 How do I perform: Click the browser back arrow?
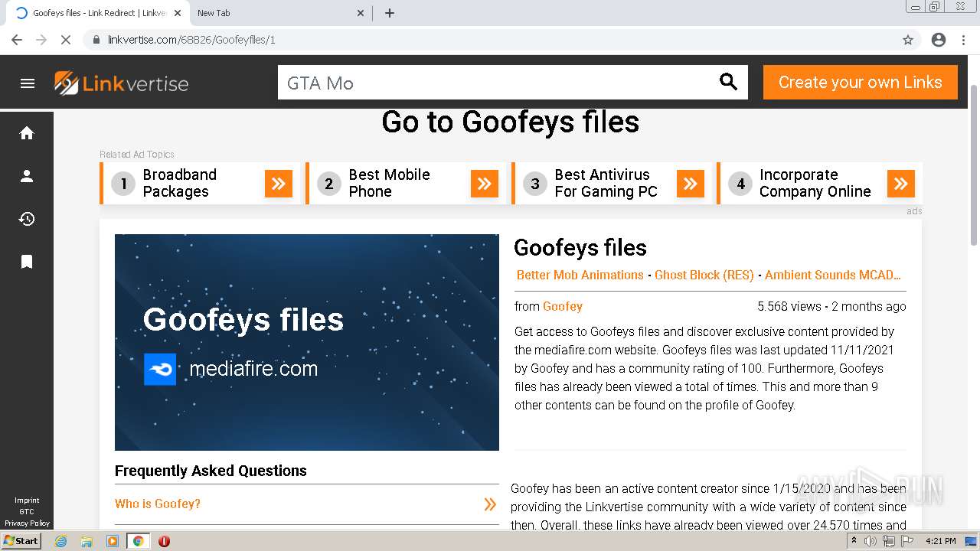pos(17,40)
